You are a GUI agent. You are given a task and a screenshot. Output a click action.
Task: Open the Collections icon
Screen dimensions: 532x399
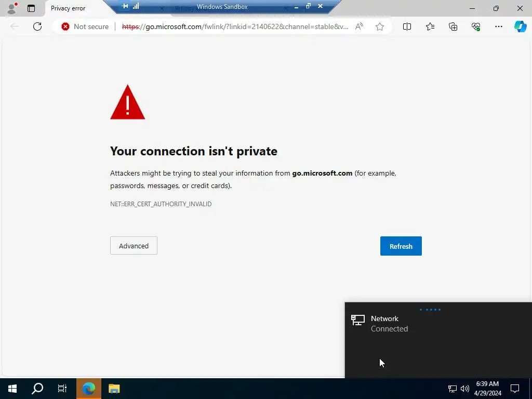click(453, 26)
